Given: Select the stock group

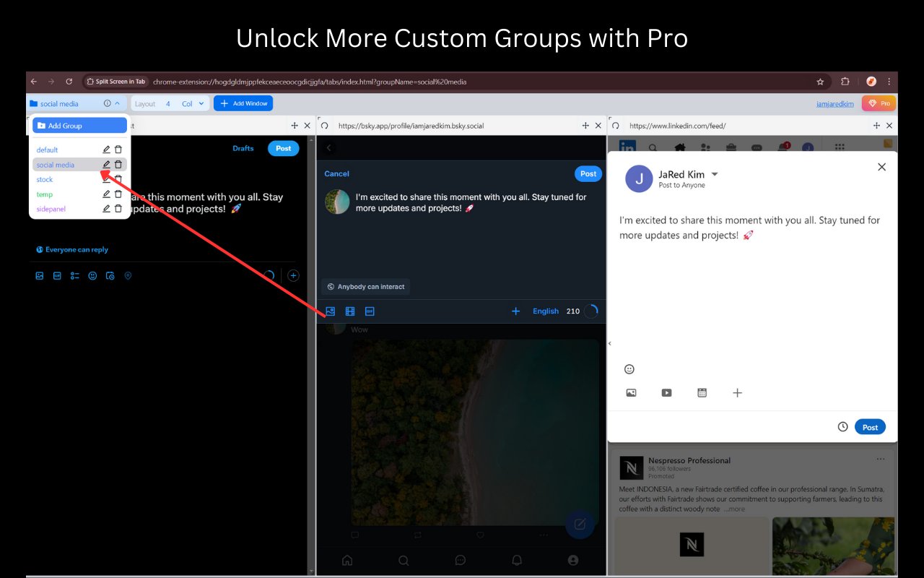Looking at the screenshot, I should pyautogui.click(x=45, y=179).
